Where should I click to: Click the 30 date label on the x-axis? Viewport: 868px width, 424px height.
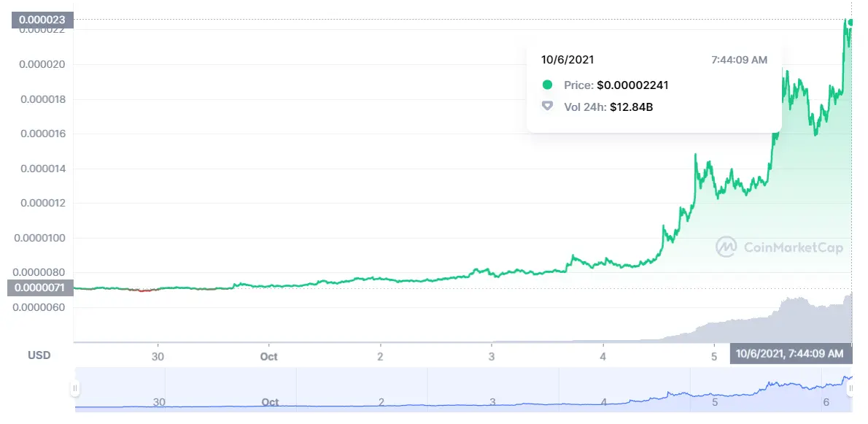click(158, 357)
